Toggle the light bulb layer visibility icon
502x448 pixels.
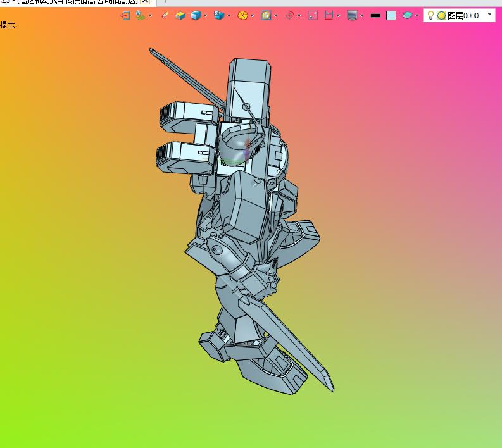pyautogui.click(x=430, y=15)
